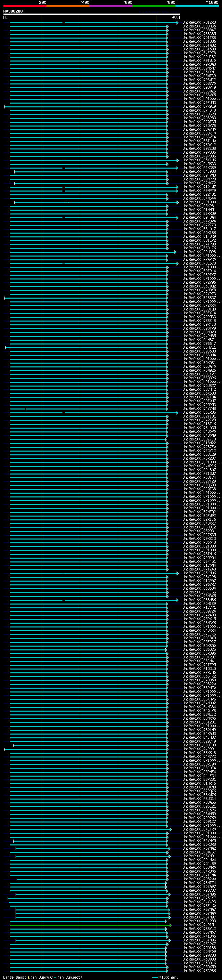Click the white query sequence ruler bar

coord(92,15)
